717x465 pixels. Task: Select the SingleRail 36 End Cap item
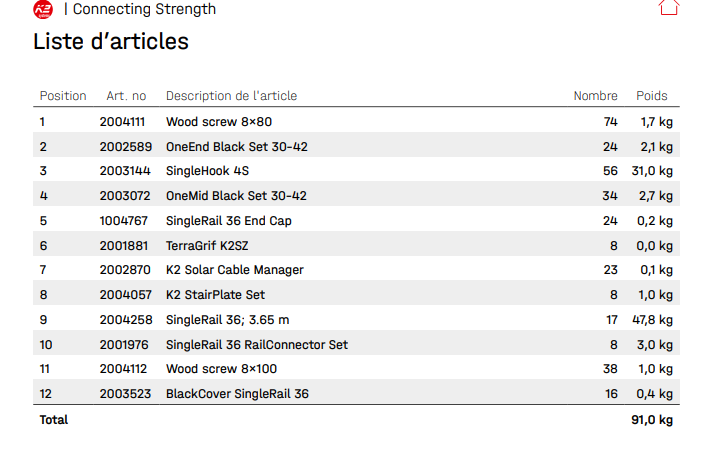[x=228, y=221]
